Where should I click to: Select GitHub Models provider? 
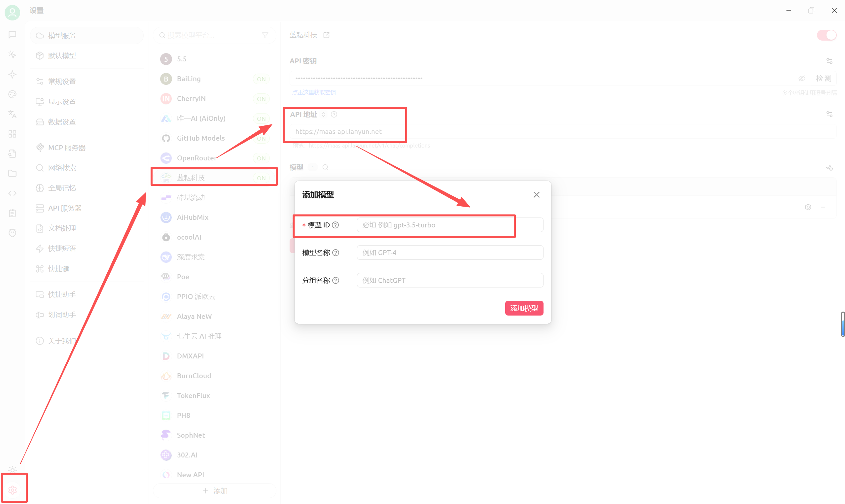tap(215, 138)
